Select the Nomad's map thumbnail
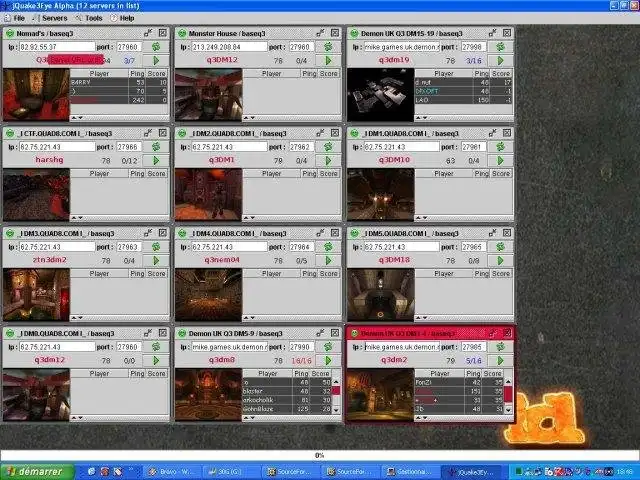The height and width of the screenshot is (480, 640). pyautogui.click(x=36, y=95)
